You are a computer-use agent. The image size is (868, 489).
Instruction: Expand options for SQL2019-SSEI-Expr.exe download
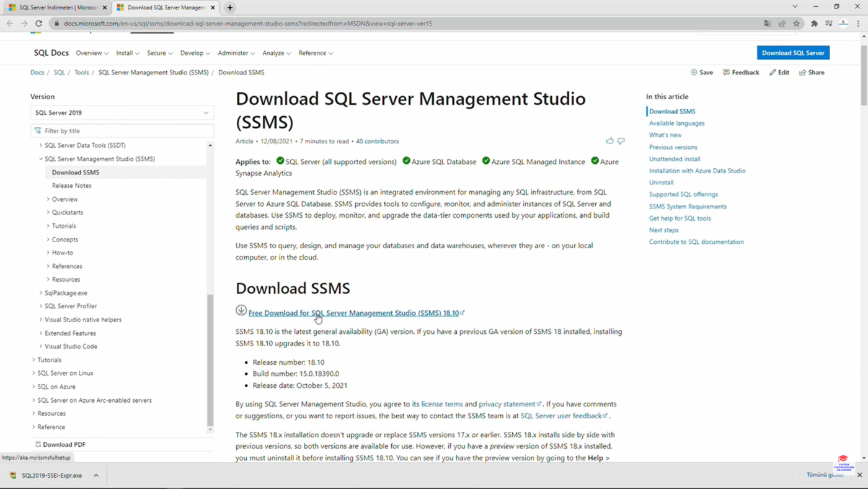click(x=96, y=475)
